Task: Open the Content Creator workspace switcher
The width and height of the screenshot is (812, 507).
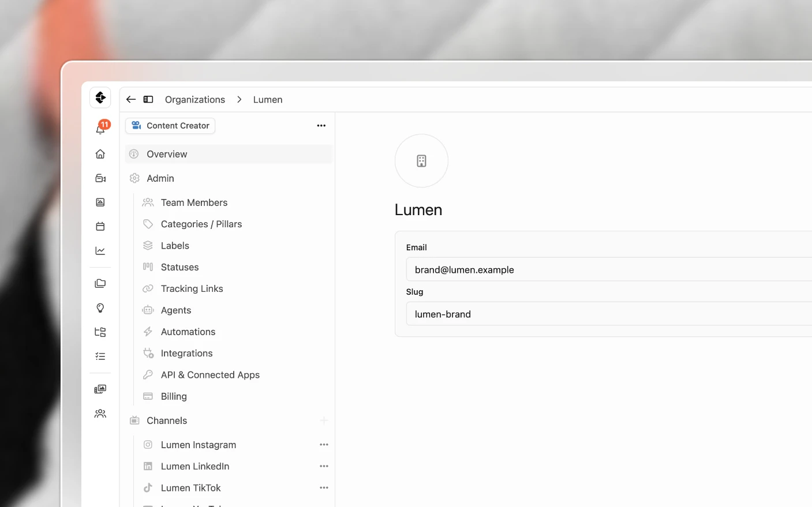Action: click(170, 126)
